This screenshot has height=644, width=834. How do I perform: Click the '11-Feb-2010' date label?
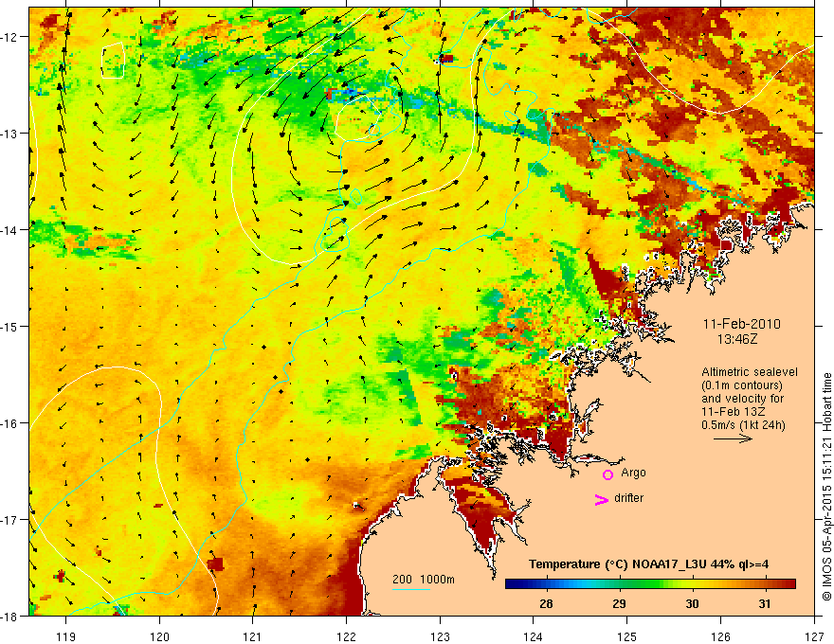pos(741,324)
